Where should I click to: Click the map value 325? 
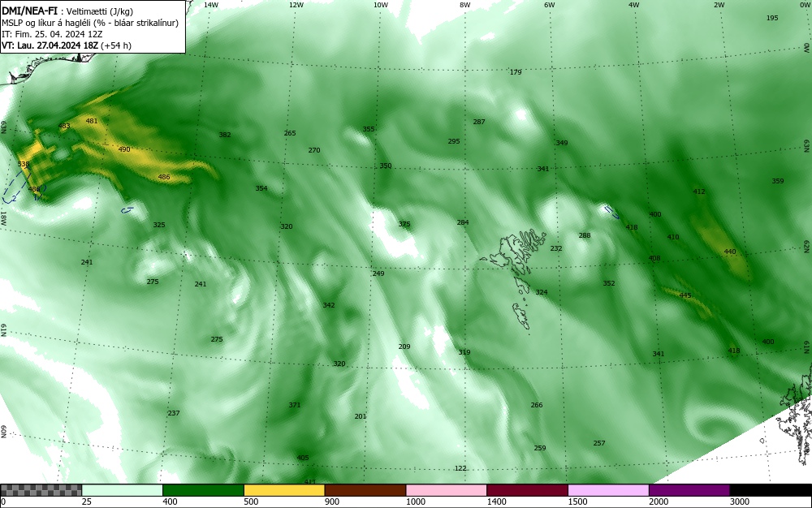pyautogui.click(x=159, y=225)
